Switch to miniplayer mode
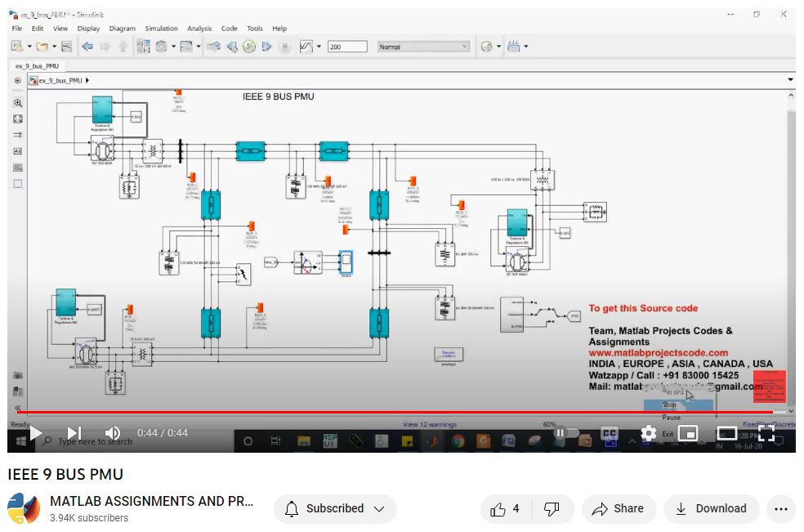Screen dimensions: 804x532 (688, 433)
